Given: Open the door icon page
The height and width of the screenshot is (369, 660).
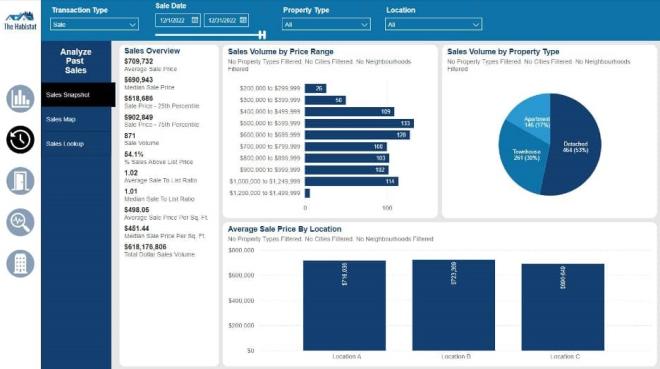Looking at the screenshot, I should (20, 181).
